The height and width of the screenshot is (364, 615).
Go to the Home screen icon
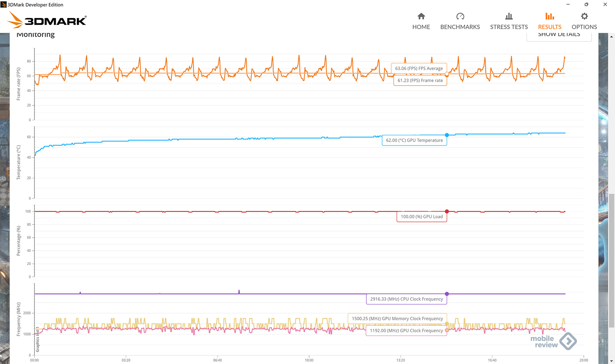421,16
